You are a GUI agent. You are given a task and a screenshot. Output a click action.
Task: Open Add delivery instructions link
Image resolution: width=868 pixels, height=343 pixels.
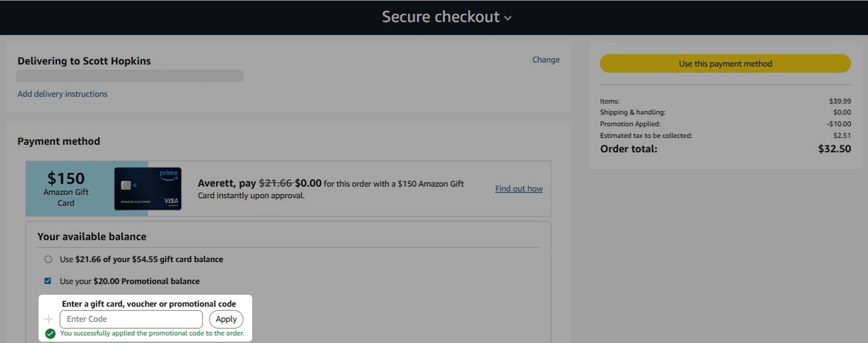(x=62, y=94)
